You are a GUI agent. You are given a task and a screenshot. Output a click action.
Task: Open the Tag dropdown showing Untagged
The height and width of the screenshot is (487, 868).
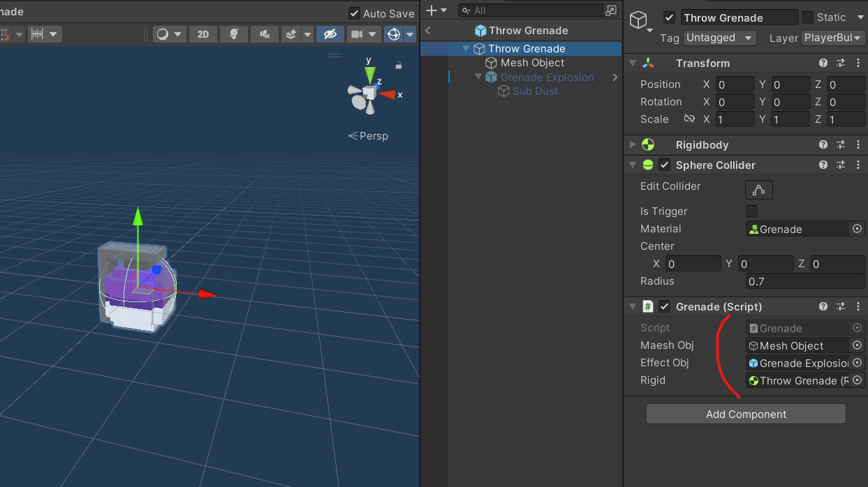coord(719,38)
